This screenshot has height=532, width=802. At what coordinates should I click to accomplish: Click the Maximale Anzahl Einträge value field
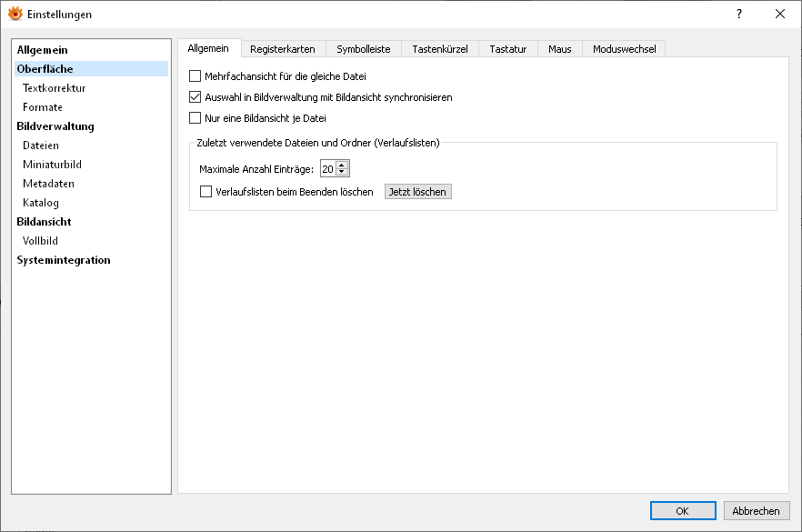[328, 169]
